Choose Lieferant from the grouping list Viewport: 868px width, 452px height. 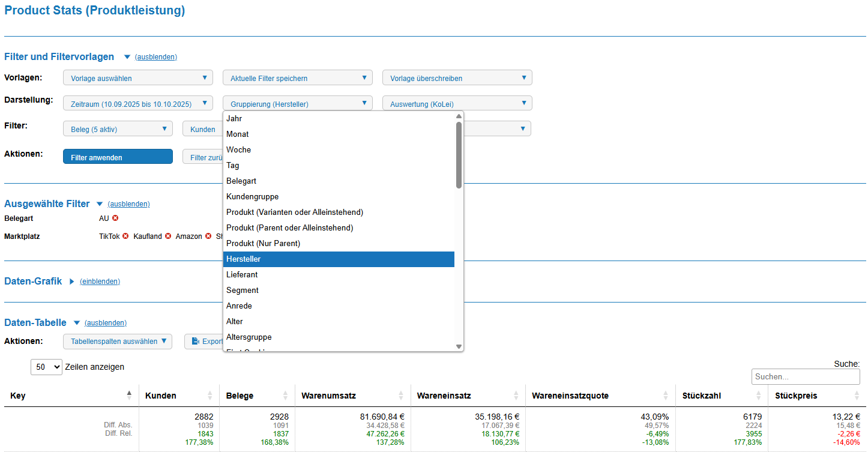(x=242, y=274)
